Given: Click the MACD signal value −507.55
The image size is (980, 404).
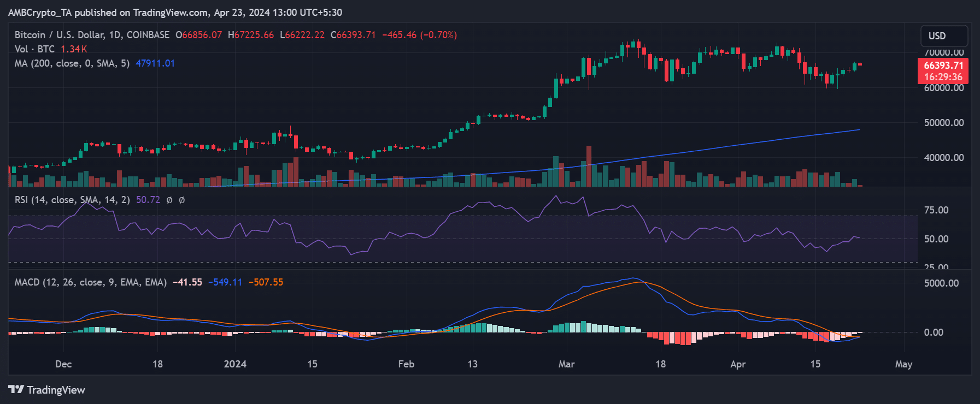Looking at the screenshot, I should (x=266, y=282).
